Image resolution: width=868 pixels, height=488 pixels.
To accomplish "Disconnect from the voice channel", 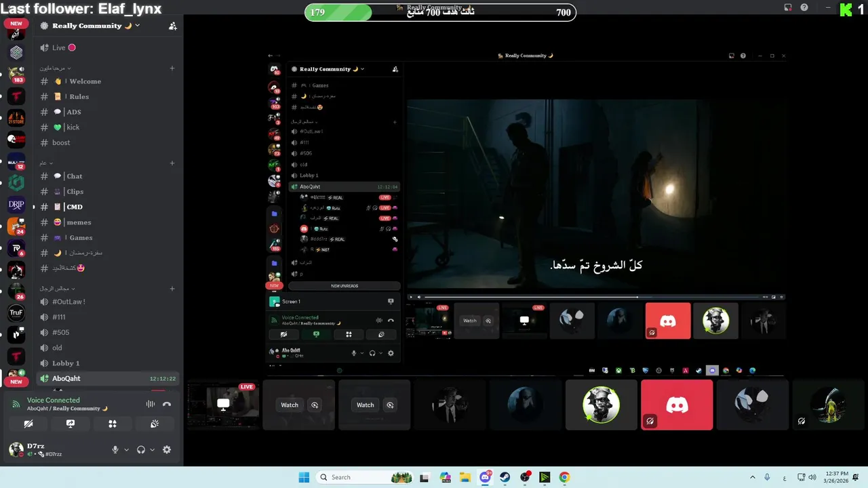I will pyautogui.click(x=167, y=404).
